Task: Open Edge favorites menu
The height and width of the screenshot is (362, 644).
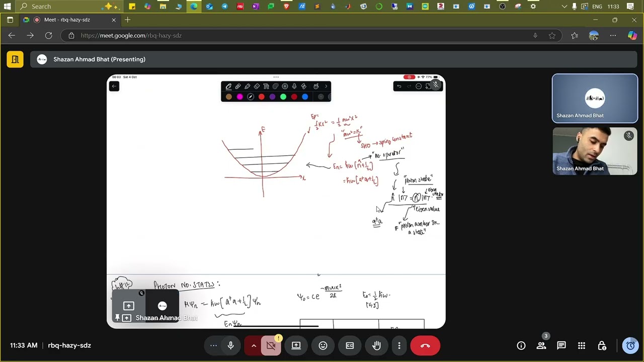Action: pyautogui.click(x=575, y=35)
